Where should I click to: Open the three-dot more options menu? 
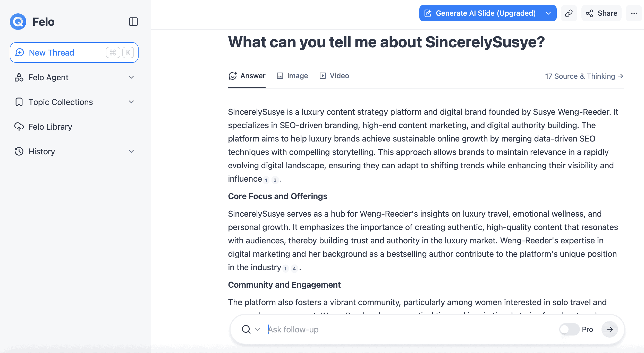coord(634,13)
